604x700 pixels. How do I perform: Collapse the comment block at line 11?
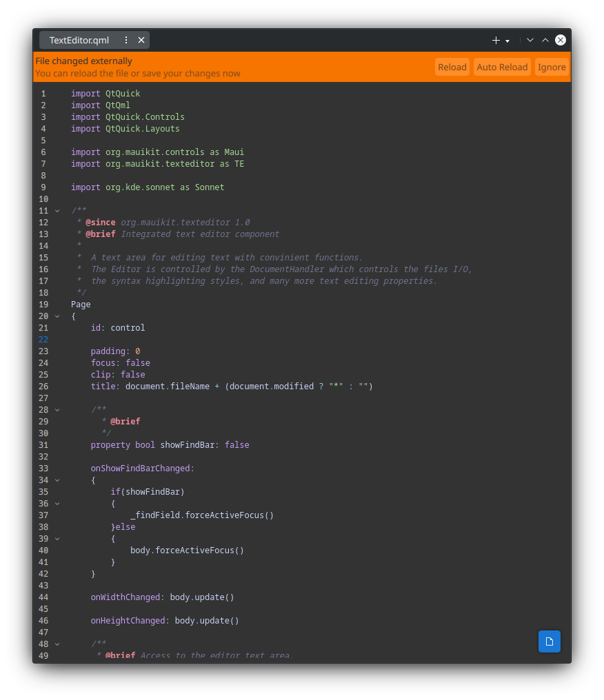point(57,211)
